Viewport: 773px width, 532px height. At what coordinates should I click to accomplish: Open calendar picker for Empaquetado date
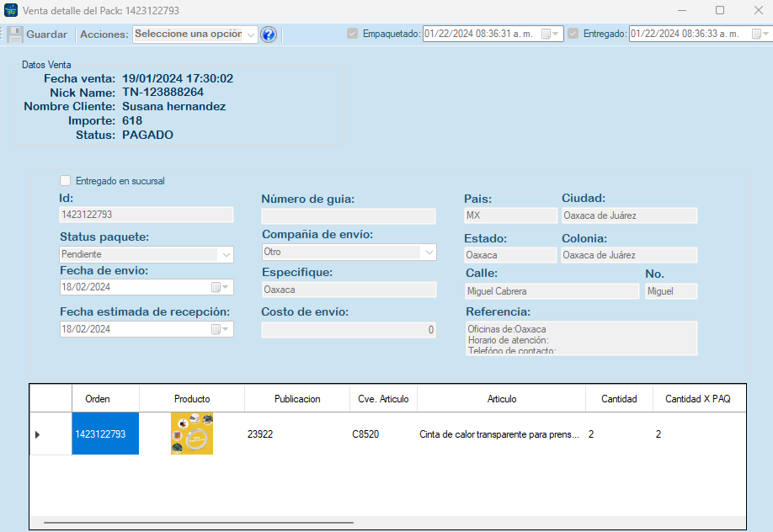pos(547,35)
